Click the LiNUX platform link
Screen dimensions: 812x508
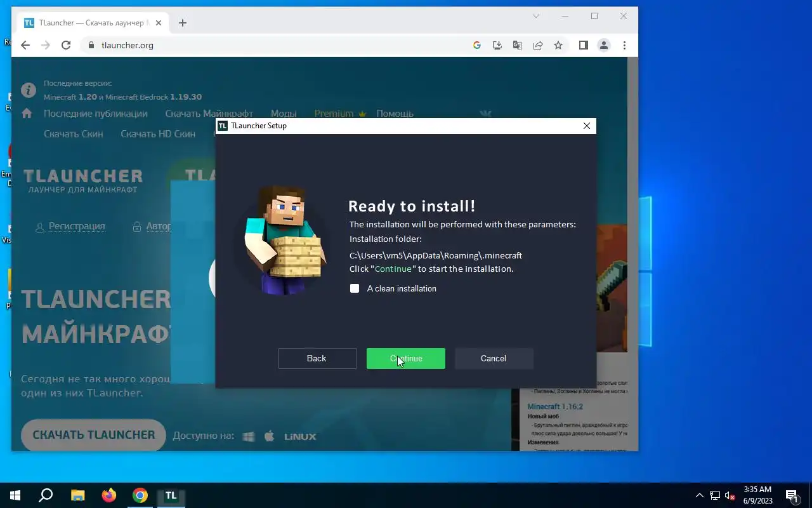[x=300, y=437]
